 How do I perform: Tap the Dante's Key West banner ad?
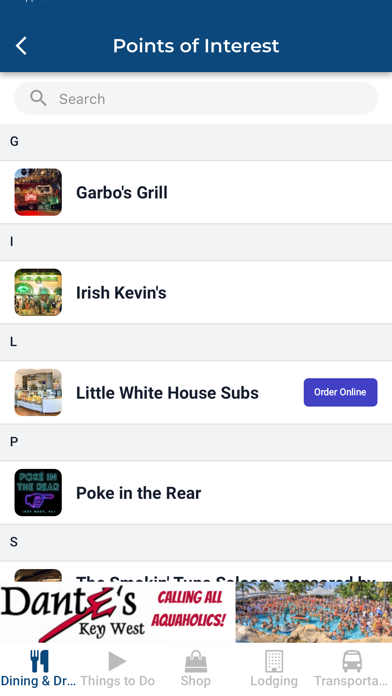coord(196,612)
